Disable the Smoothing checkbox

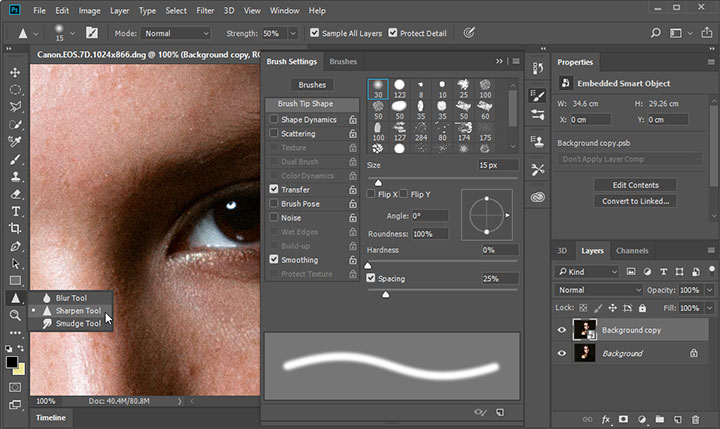pos(275,259)
